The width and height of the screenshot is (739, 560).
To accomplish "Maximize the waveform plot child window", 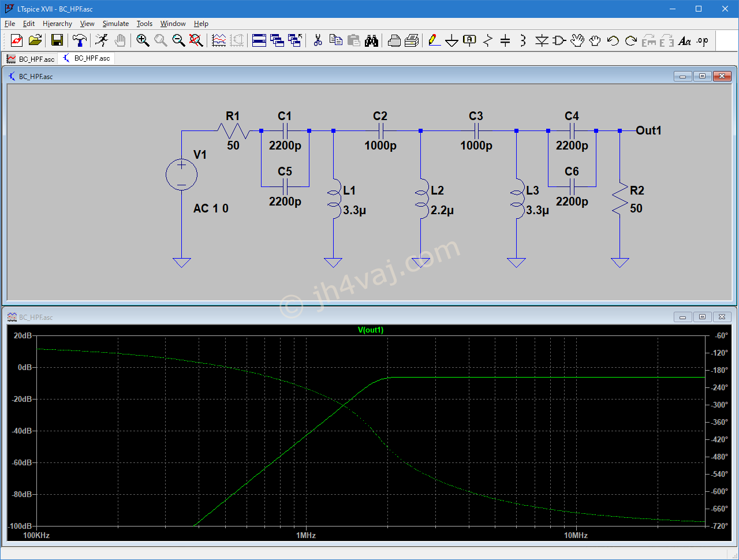I will click(703, 317).
